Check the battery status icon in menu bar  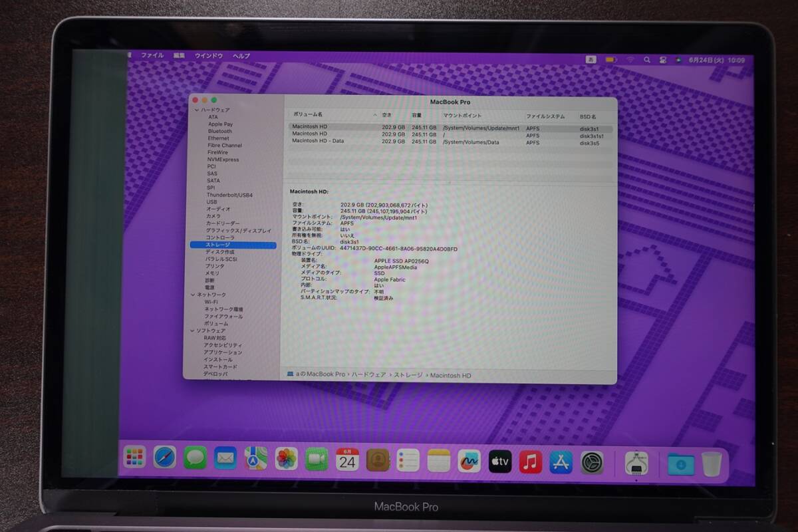click(x=610, y=60)
